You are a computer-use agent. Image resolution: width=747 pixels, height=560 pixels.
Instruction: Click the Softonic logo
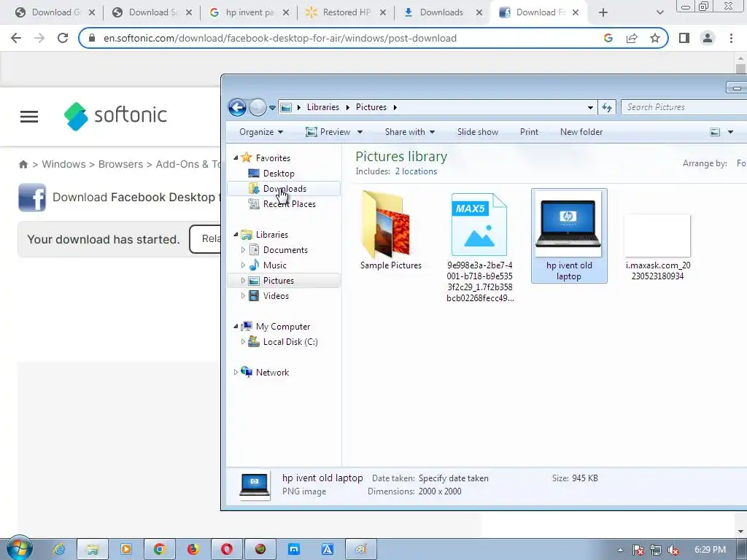click(x=115, y=116)
